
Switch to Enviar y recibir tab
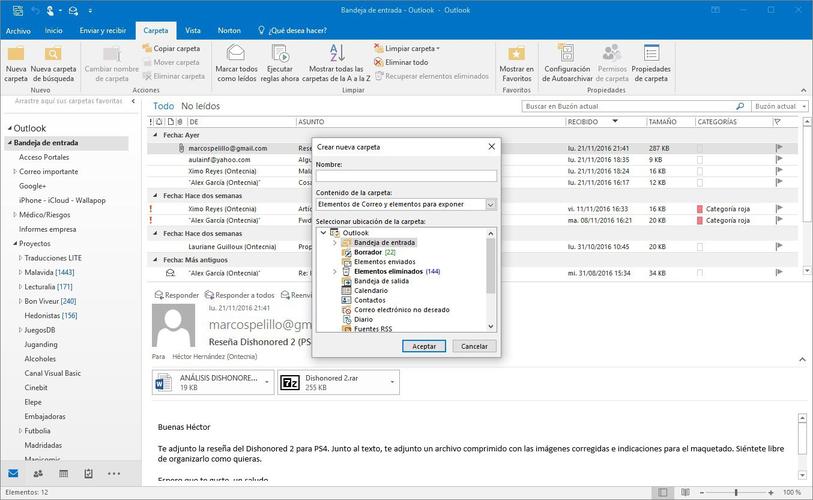click(103, 31)
